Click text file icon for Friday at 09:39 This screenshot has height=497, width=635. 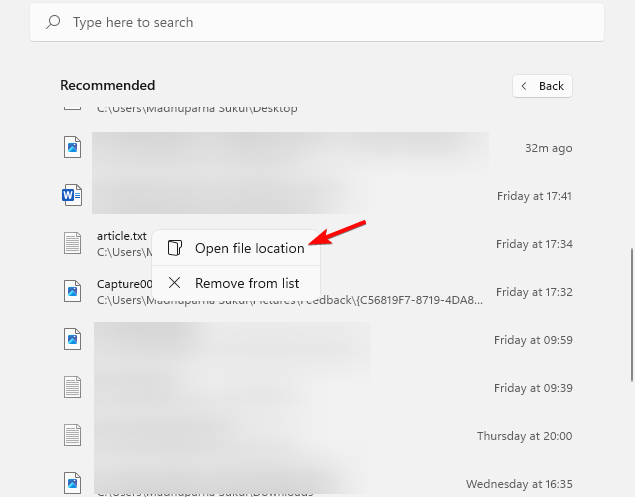(72, 387)
